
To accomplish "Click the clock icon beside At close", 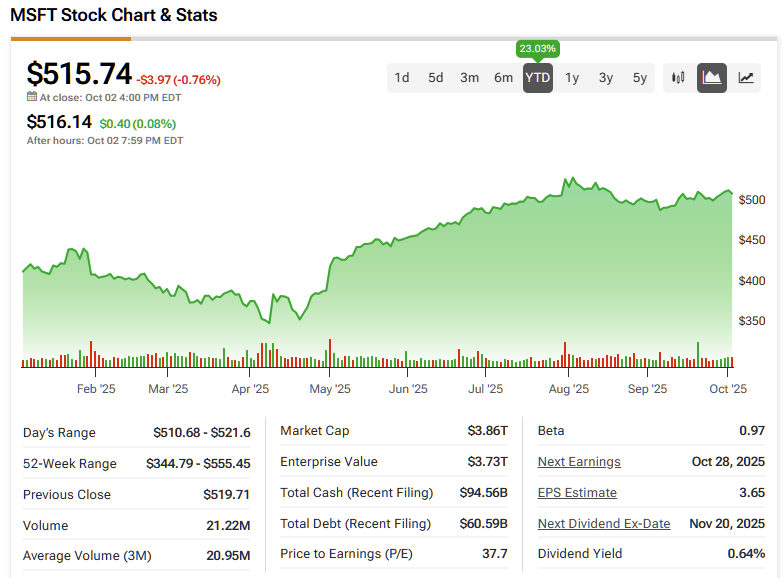I will click(32, 97).
